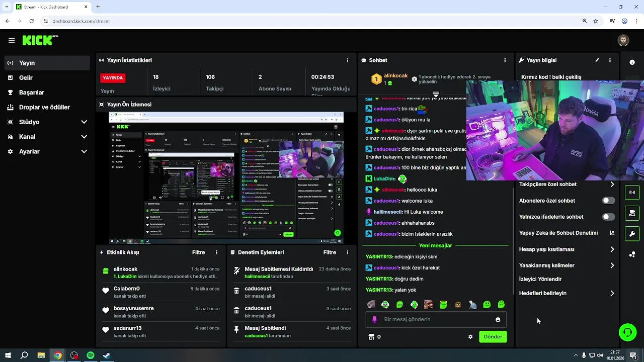
Task: Go to the Kick home logo
Action: [40, 40]
